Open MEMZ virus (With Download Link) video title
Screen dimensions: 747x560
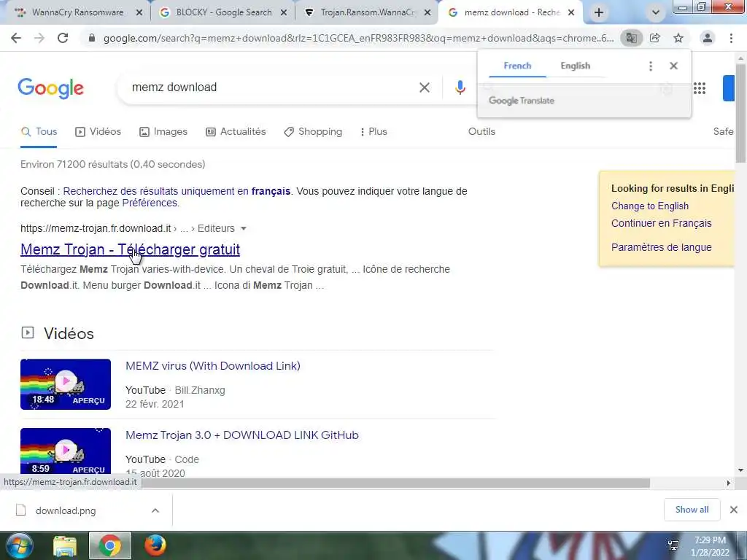coord(213,366)
